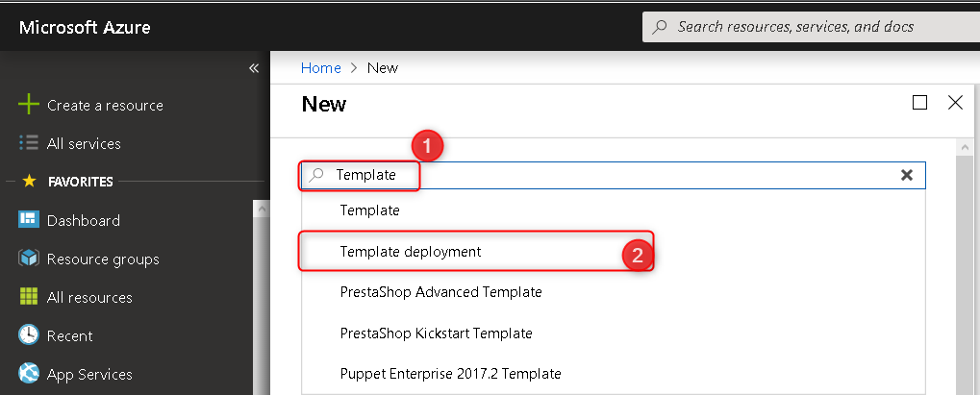Screen dimensions: 980x395
Task: Choose the Template suggestion entry
Action: point(370,210)
